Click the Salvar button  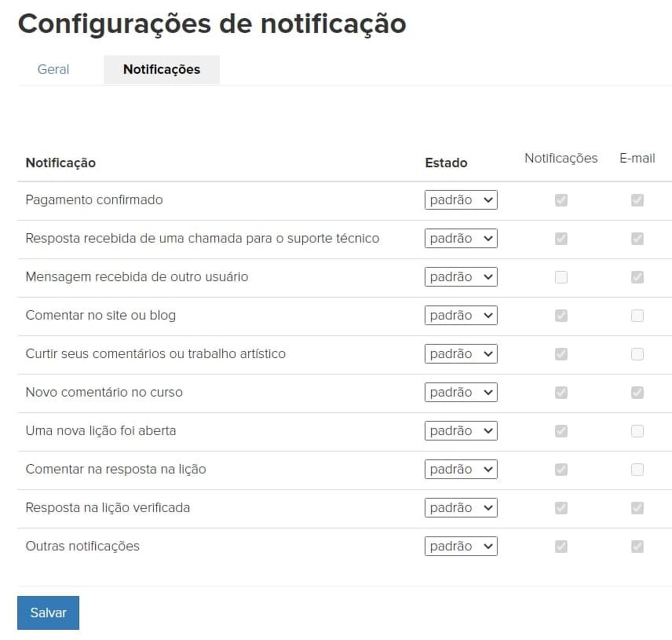[48, 613]
